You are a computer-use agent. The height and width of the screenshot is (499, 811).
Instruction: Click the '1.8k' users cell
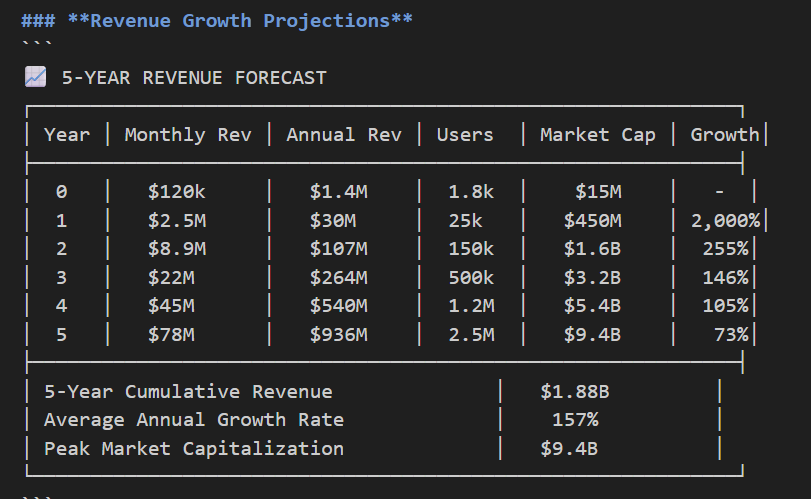click(x=471, y=192)
